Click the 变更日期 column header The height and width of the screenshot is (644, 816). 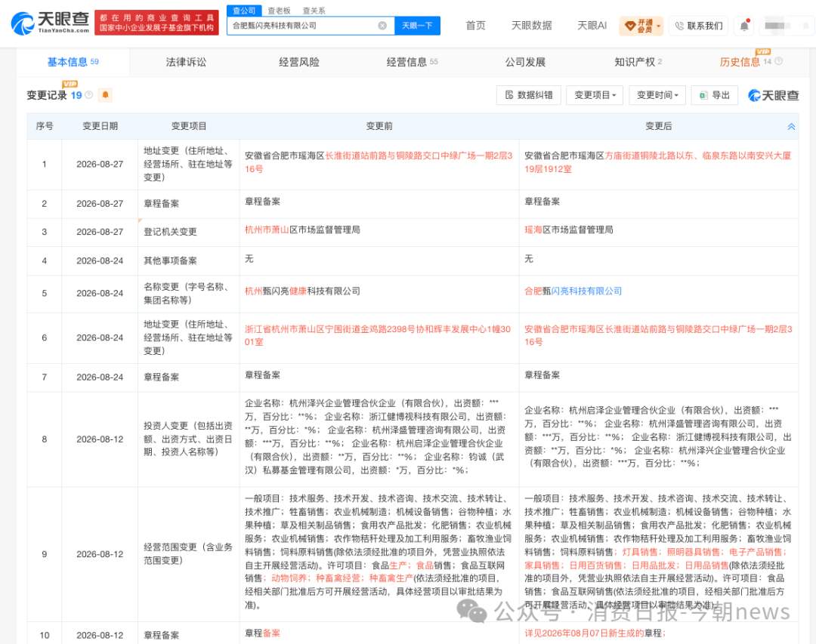100,126
